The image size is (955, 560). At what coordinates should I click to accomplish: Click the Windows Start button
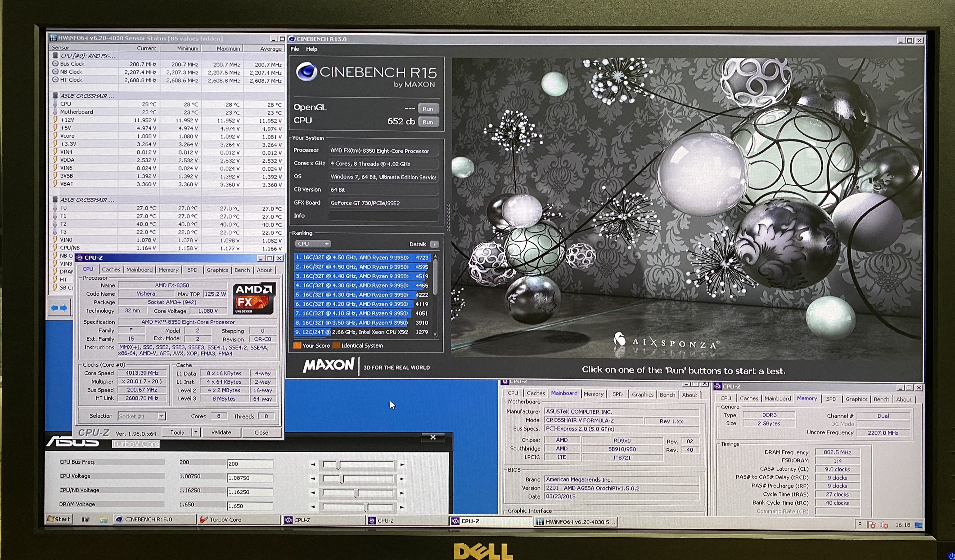[x=59, y=519]
